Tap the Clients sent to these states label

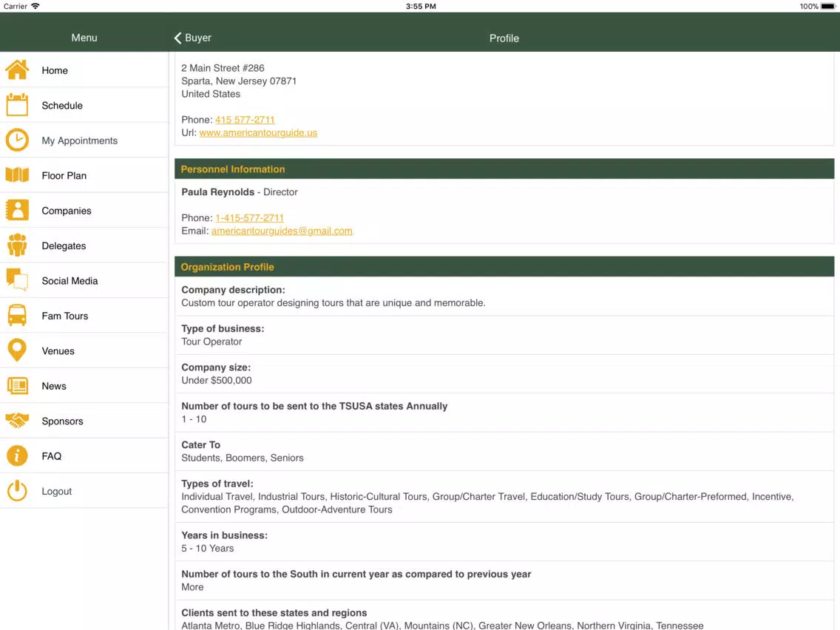[274, 612]
